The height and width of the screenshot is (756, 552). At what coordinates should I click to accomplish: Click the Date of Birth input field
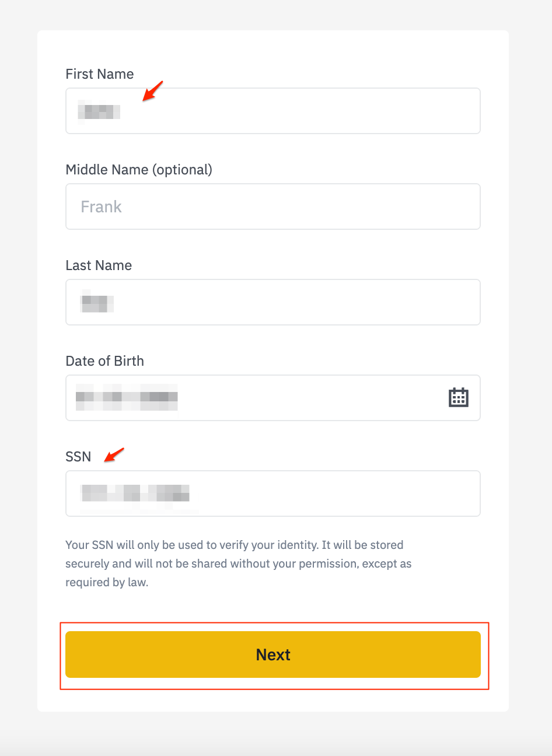click(273, 398)
